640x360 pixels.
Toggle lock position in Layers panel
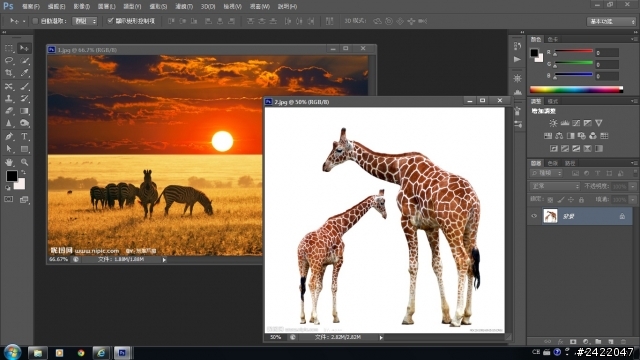pyautogui.click(x=571, y=200)
